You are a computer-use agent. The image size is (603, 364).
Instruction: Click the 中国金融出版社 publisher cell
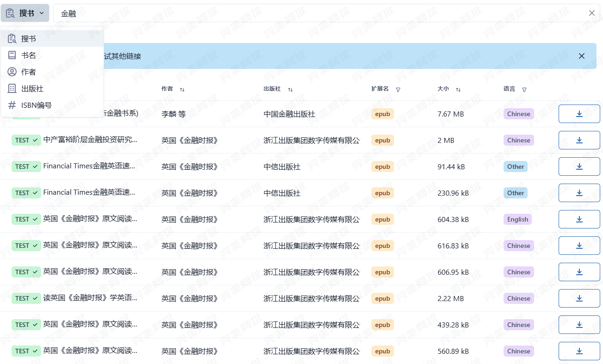[289, 114]
